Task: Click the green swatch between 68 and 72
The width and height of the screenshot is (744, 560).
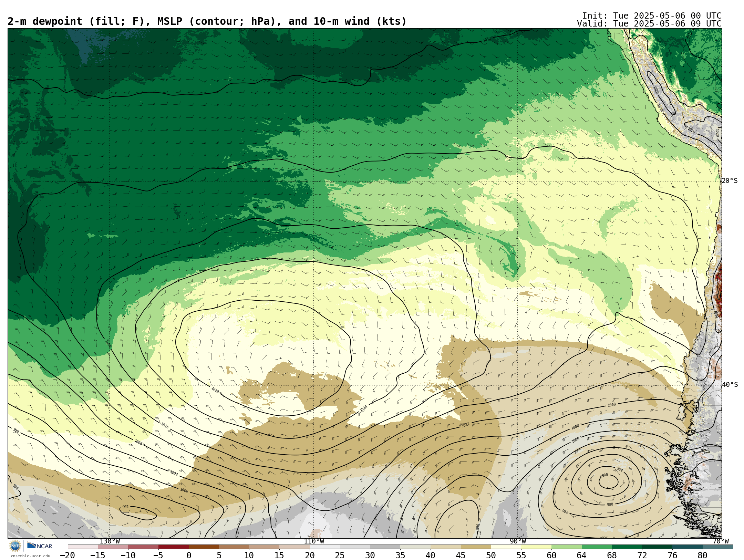Action: [627, 547]
